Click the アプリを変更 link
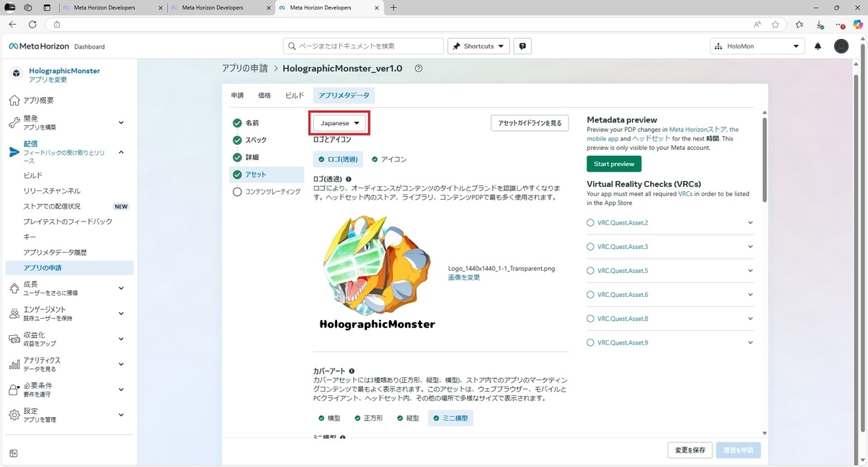 (x=48, y=80)
